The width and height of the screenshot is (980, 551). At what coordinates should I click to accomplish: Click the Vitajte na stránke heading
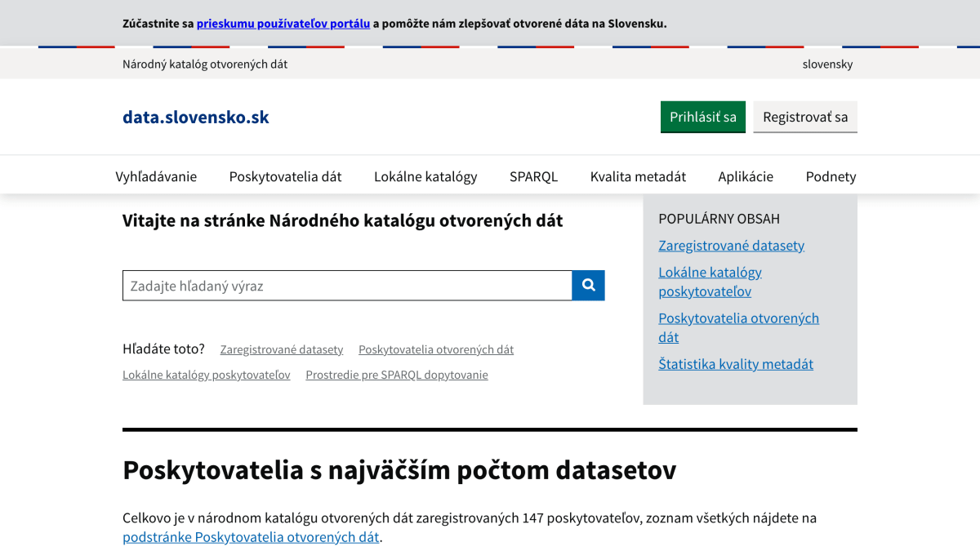(342, 220)
